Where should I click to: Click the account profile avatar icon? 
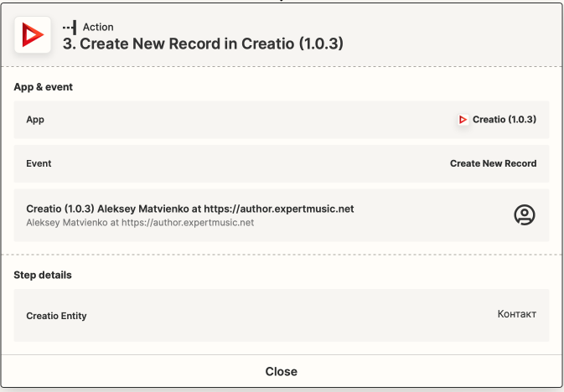pyautogui.click(x=524, y=215)
